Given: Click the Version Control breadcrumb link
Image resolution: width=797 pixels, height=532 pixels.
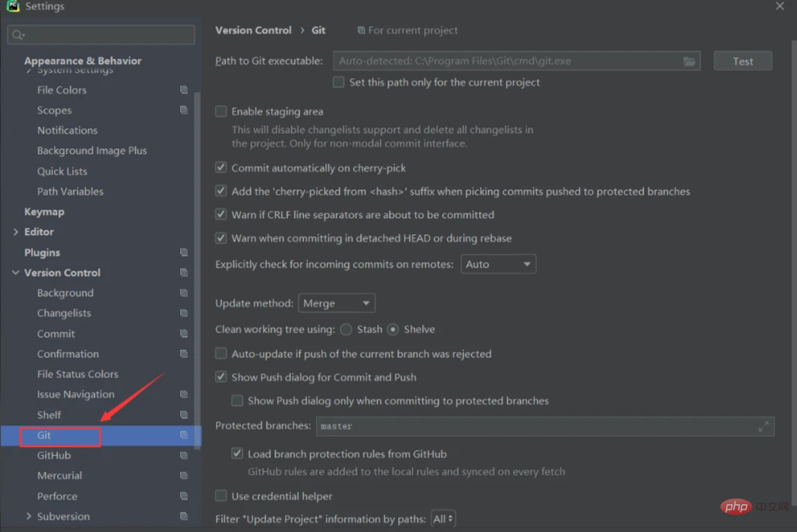Looking at the screenshot, I should [x=254, y=30].
